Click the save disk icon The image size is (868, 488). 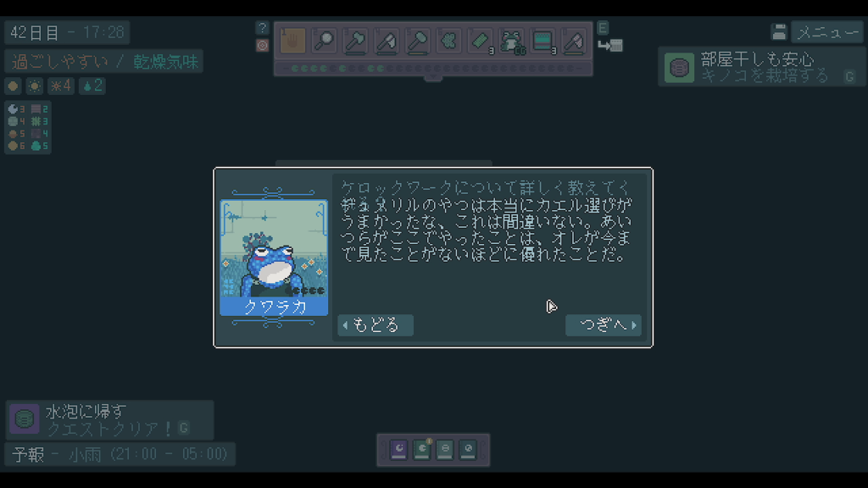pyautogui.click(x=779, y=33)
